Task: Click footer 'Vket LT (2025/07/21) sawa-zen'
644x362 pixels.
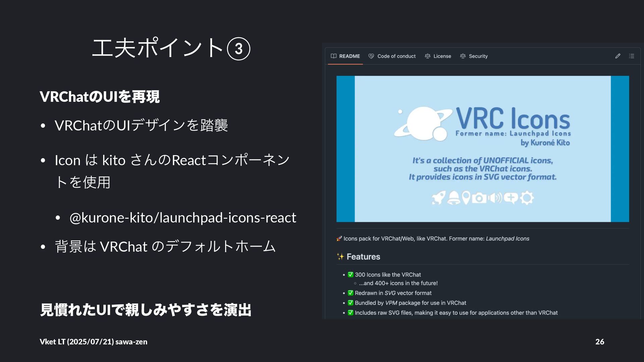Action: [93, 342]
